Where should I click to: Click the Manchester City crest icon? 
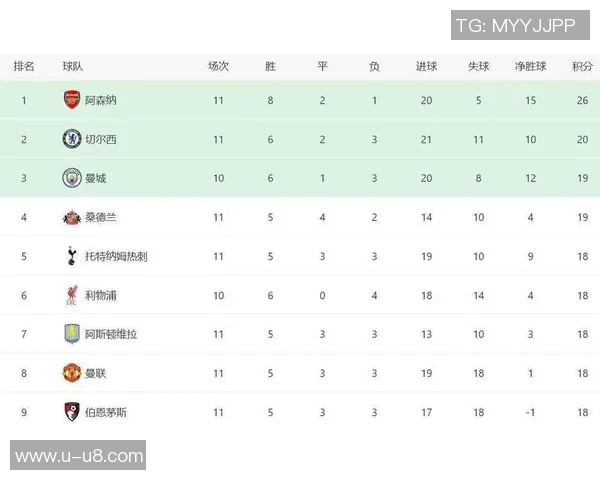click(x=72, y=178)
